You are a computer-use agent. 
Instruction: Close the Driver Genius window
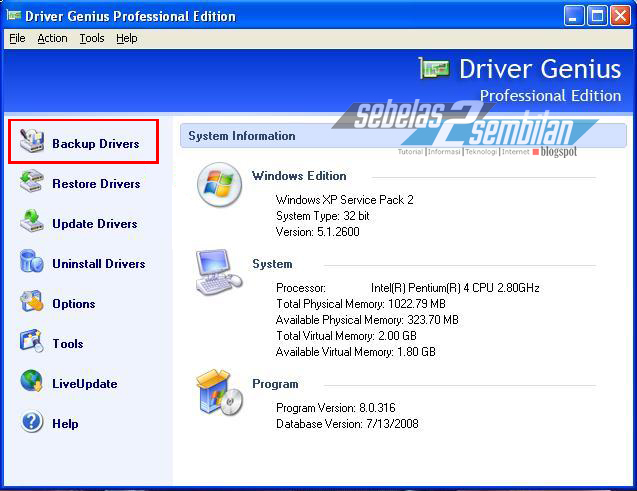621,16
